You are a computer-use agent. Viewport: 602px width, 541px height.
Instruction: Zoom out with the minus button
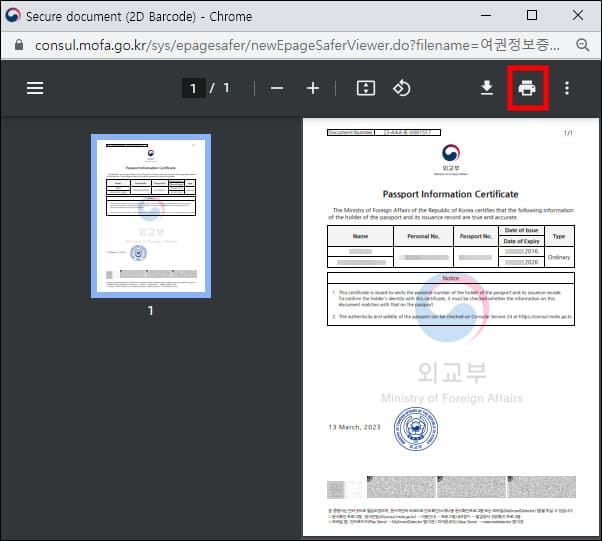[276, 88]
